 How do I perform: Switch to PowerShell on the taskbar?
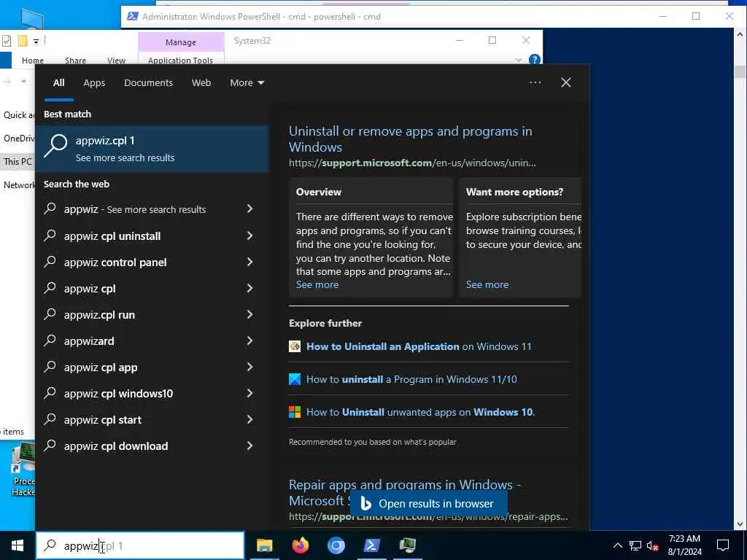(371, 545)
